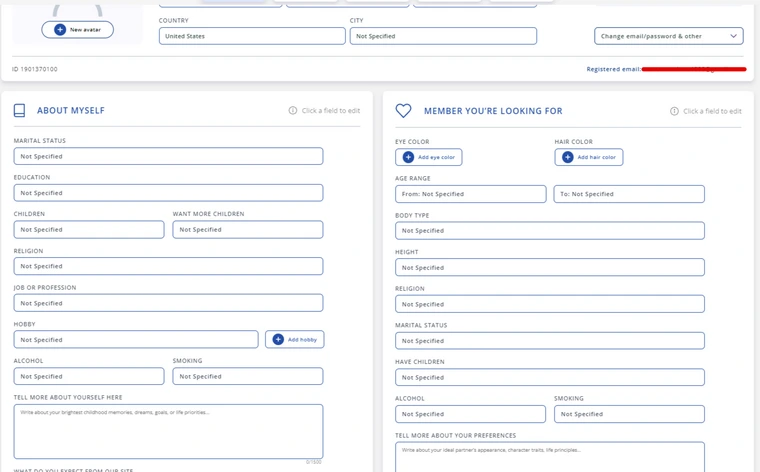Open the Body Type field
Screen dimensions: 760x472
(x=550, y=231)
